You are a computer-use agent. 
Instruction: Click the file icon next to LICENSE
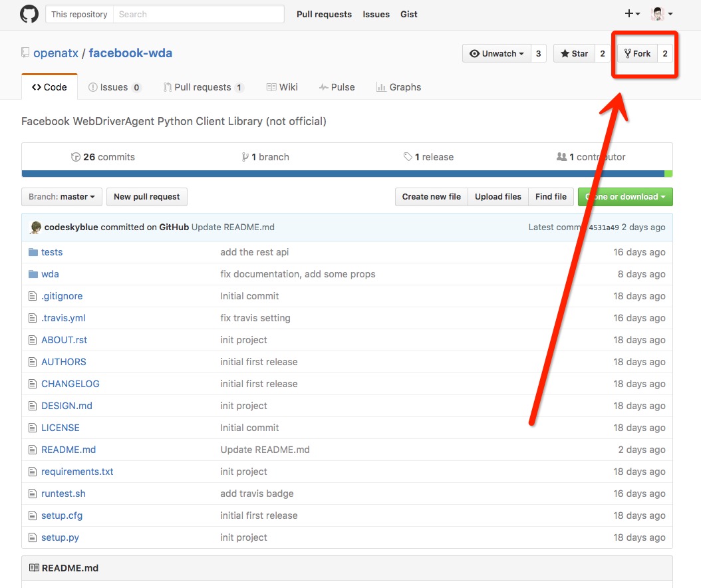coord(33,428)
